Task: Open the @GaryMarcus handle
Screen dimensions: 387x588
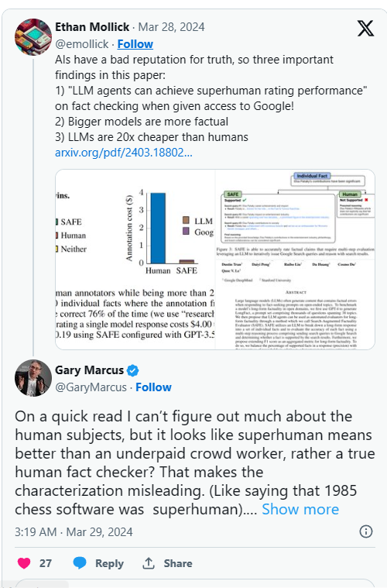Action: click(x=91, y=387)
